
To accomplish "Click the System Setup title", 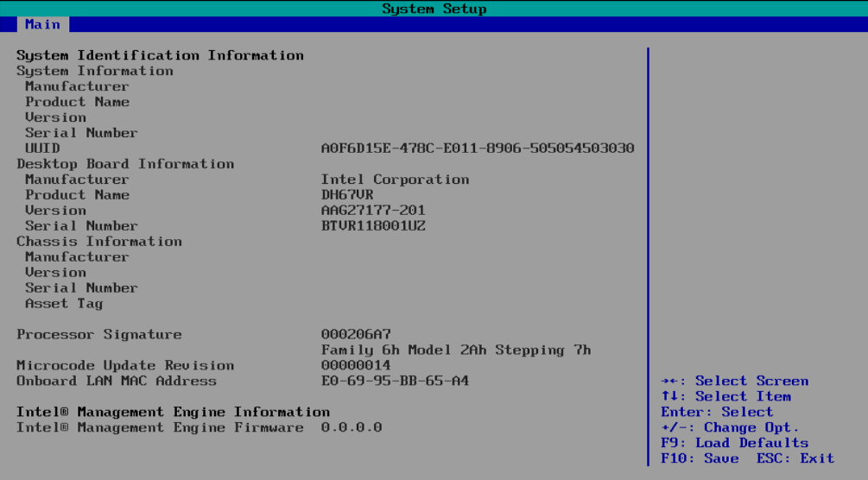I will 434,9.
